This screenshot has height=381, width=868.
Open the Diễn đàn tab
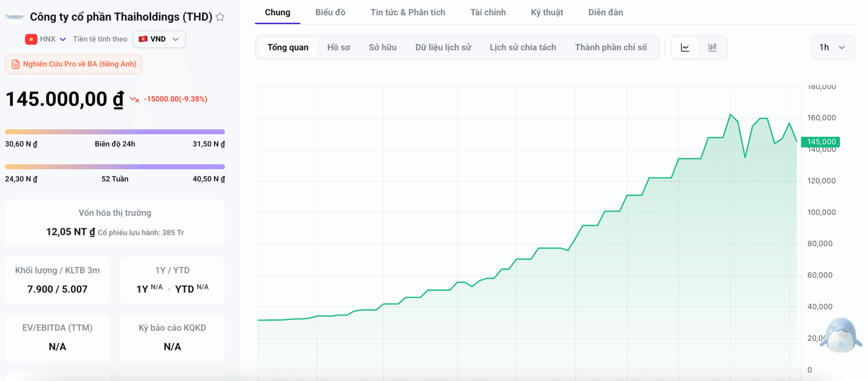pyautogui.click(x=606, y=12)
